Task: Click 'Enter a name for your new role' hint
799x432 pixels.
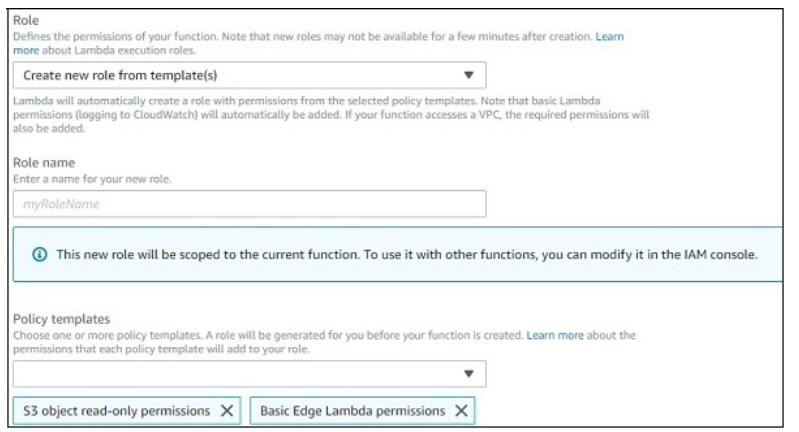Action: [x=92, y=178]
